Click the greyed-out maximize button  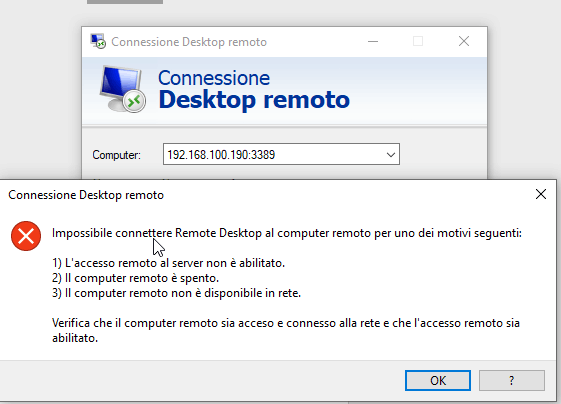tap(418, 42)
